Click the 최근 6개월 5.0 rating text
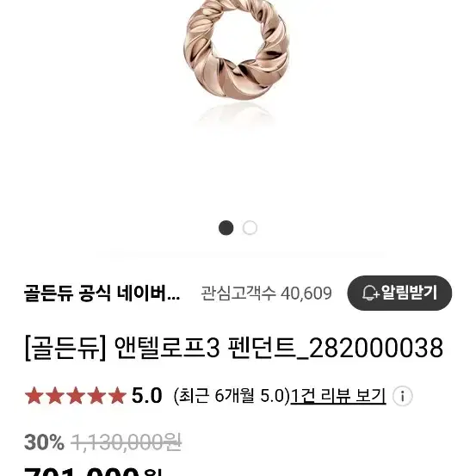Screen dimensions: 476x476 pos(232,396)
